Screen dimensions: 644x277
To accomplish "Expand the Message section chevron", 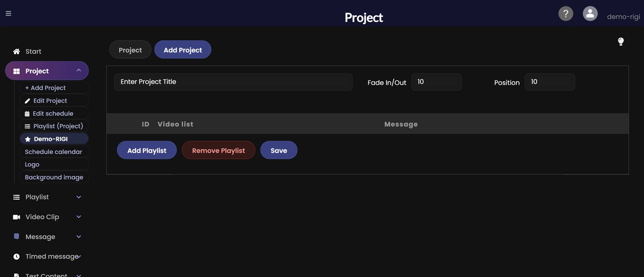I will pos(79,236).
